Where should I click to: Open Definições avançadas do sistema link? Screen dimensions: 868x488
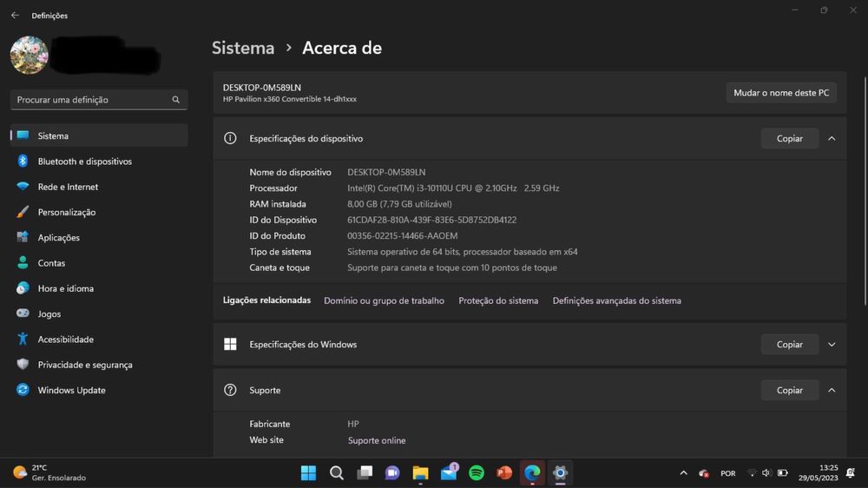(616, 300)
